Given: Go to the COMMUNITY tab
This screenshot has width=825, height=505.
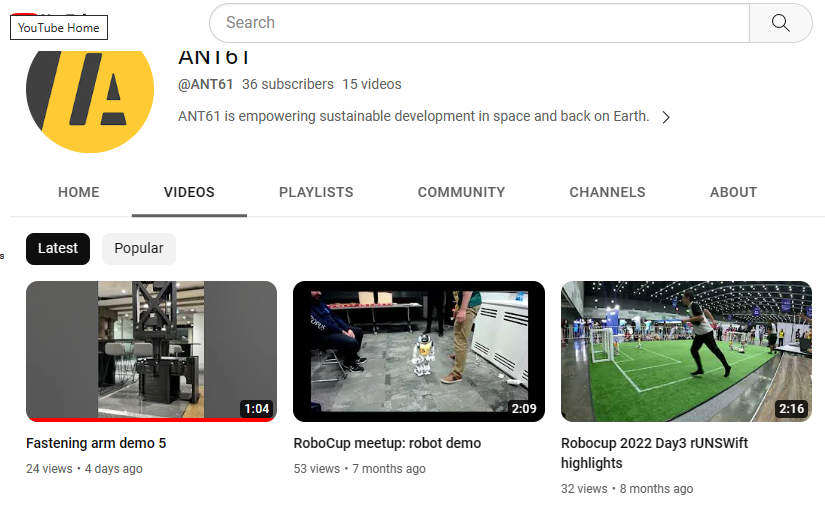Looking at the screenshot, I should [461, 193].
